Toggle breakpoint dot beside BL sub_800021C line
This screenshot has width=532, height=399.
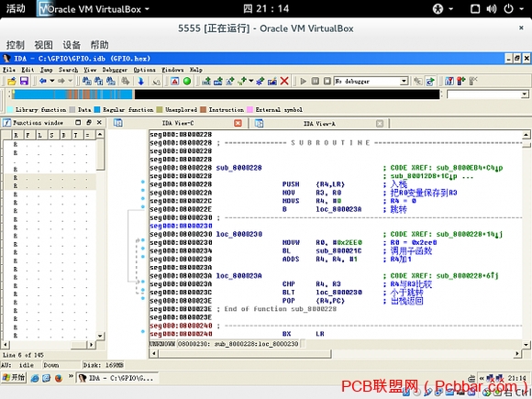coord(143,249)
